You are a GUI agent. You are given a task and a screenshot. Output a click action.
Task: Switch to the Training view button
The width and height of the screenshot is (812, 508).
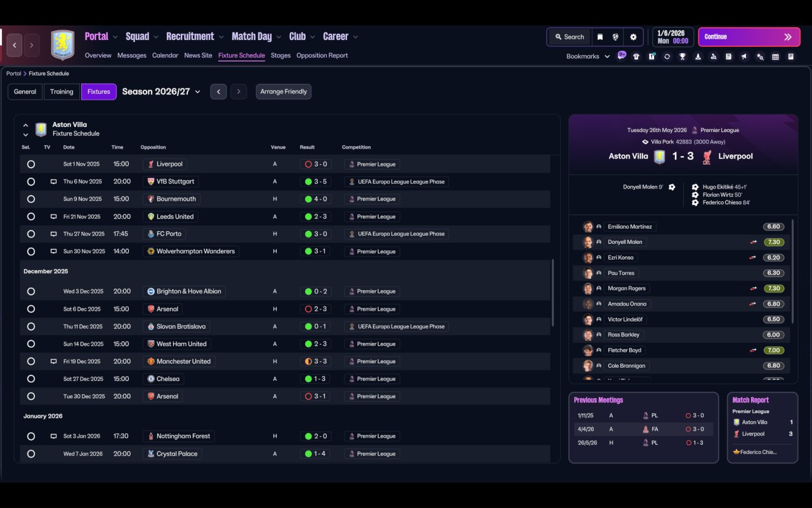pyautogui.click(x=62, y=91)
